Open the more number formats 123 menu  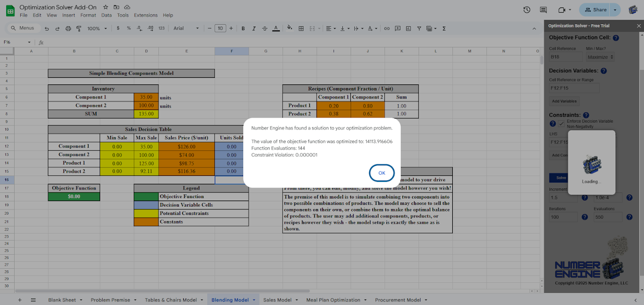162,29
